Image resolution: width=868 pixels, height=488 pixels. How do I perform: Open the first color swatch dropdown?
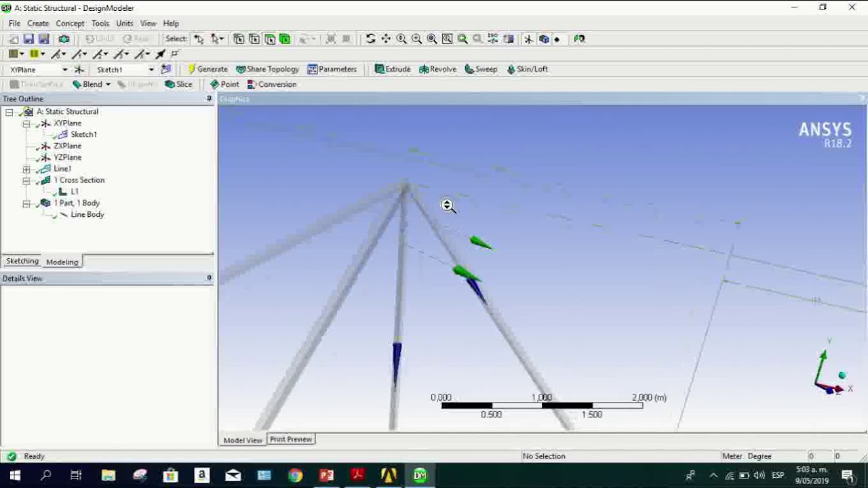coord(22,54)
